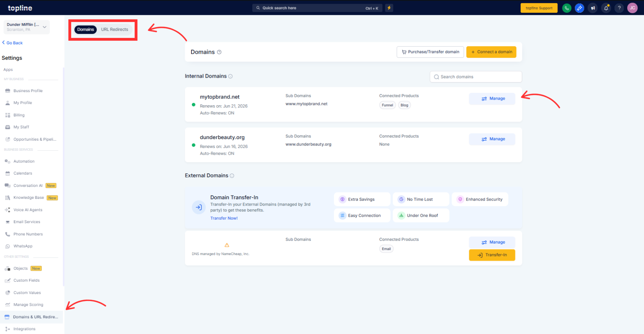Open Business Profile in settings sidebar
The height and width of the screenshot is (334, 644).
tap(28, 91)
